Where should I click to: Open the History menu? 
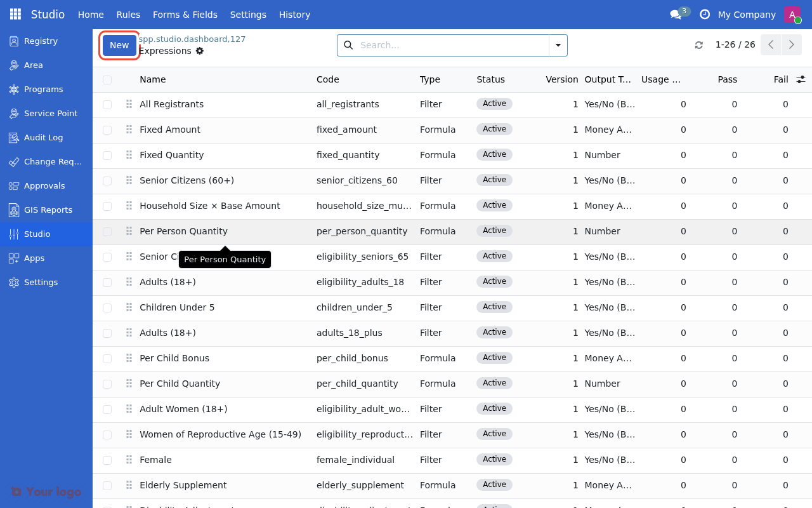click(x=294, y=14)
